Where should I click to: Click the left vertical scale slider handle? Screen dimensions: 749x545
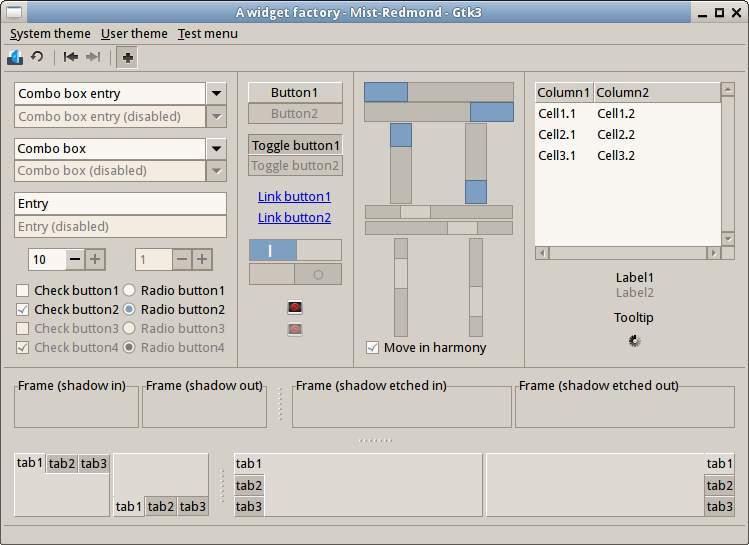(x=401, y=273)
